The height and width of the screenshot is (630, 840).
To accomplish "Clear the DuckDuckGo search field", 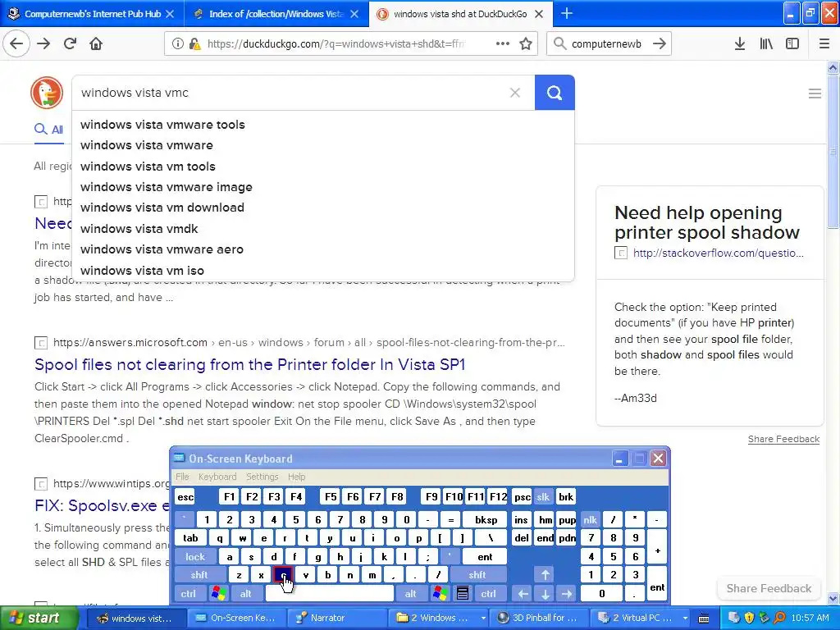I will coord(515,93).
